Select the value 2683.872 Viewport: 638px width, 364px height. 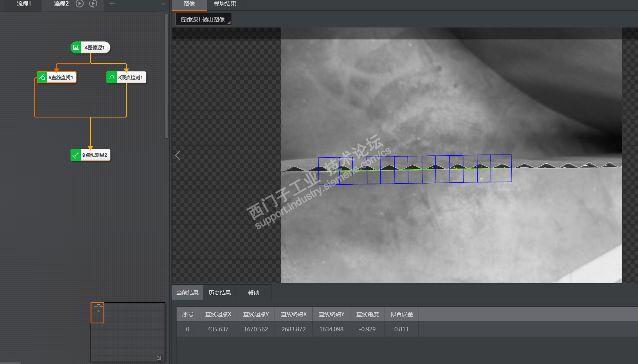[x=294, y=329]
